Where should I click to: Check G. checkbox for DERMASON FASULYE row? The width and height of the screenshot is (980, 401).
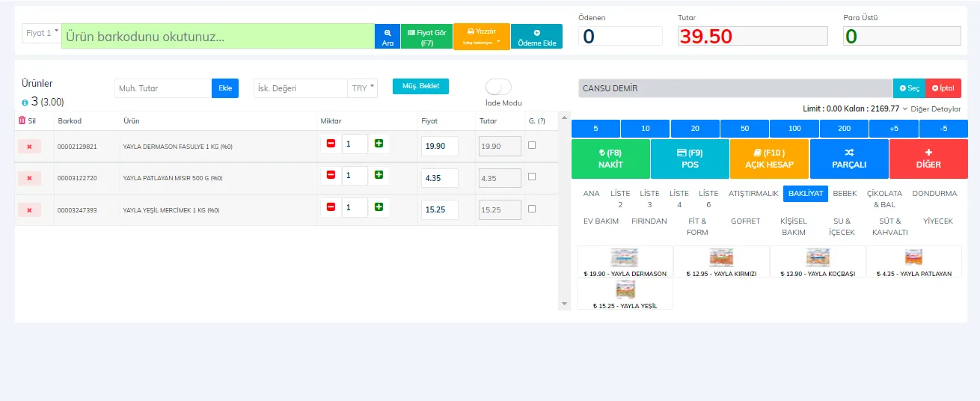(x=532, y=146)
